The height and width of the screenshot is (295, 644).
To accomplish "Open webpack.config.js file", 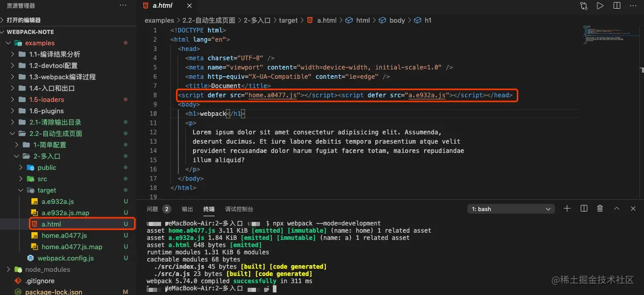I will 65,258.
